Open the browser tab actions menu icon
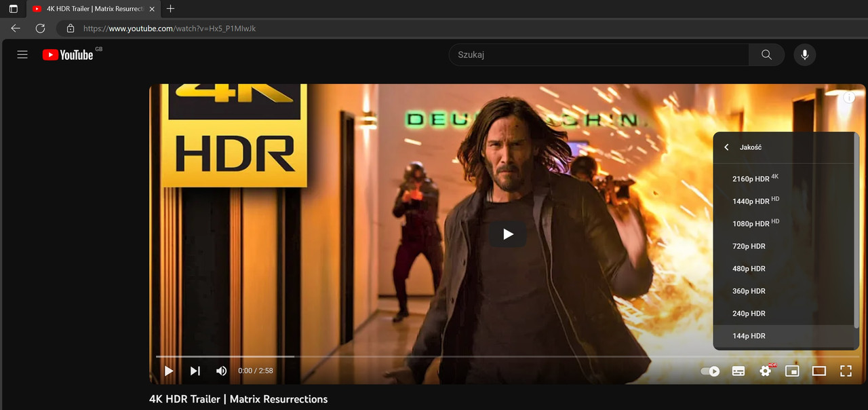The height and width of the screenshot is (410, 868). tap(13, 9)
